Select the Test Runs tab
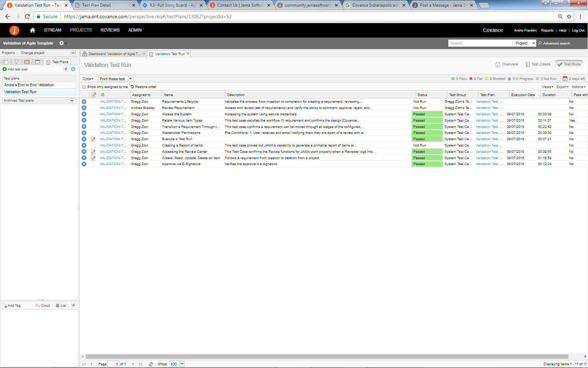Viewport: 588px width, 368px height. [569, 64]
